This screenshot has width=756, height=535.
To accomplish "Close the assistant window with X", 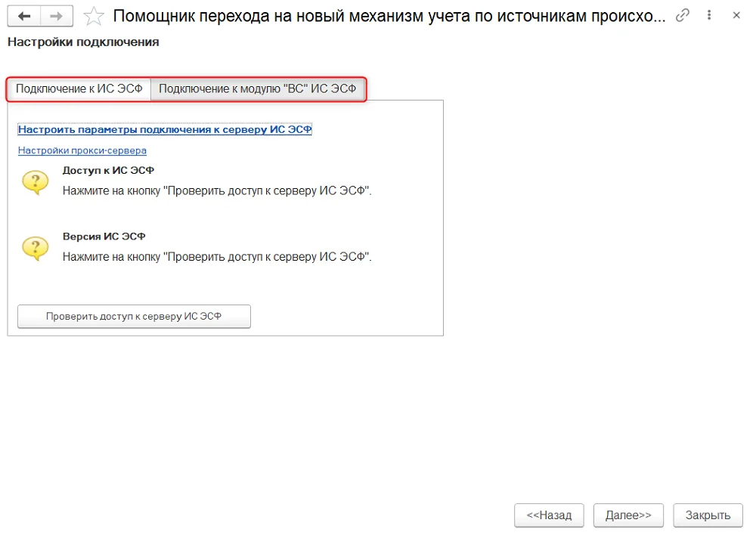I will (736, 15).
